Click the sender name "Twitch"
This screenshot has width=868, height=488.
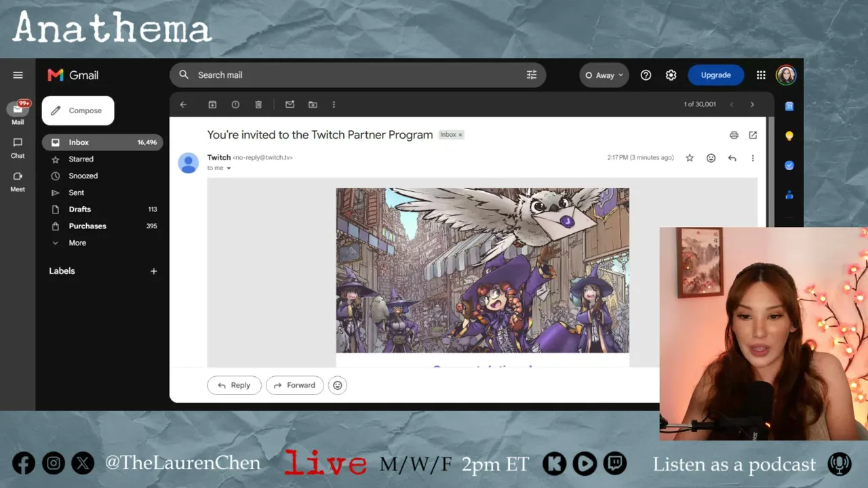pos(219,157)
